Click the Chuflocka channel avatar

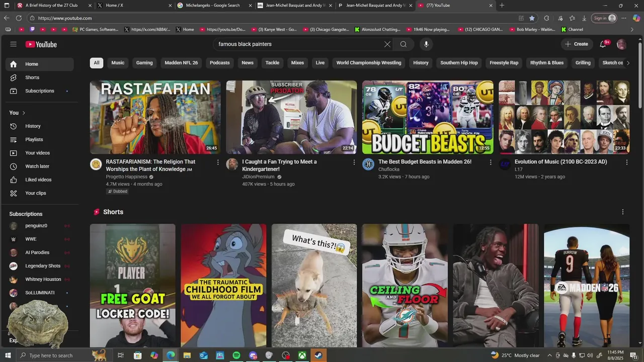368,164
